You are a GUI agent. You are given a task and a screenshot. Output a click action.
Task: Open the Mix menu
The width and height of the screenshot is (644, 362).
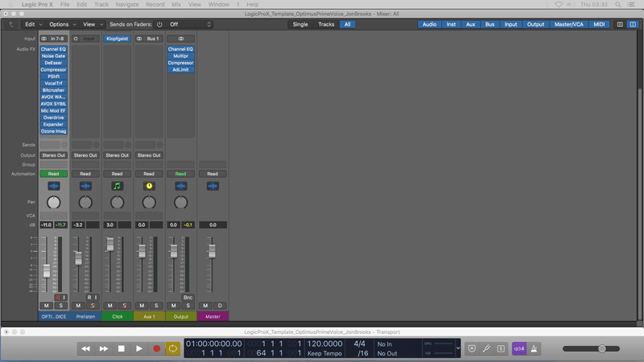(x=176, y=5)
